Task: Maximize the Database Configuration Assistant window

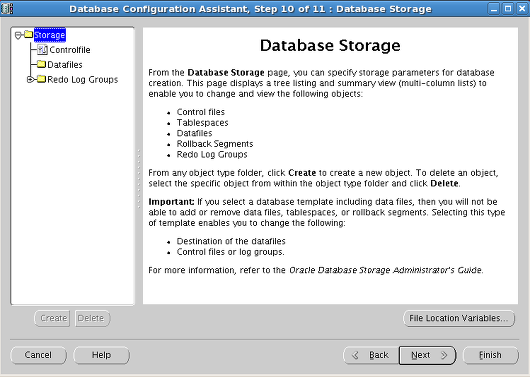Action: [x=508, y=8]
